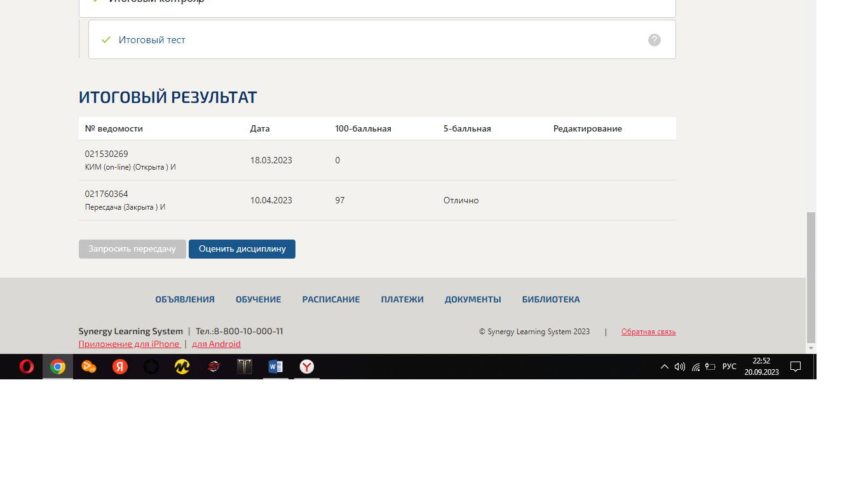Screen dimensions: 868x488
Task: Open РАСПИСАНИЕ footer menu item
Action: click(331, 299)
